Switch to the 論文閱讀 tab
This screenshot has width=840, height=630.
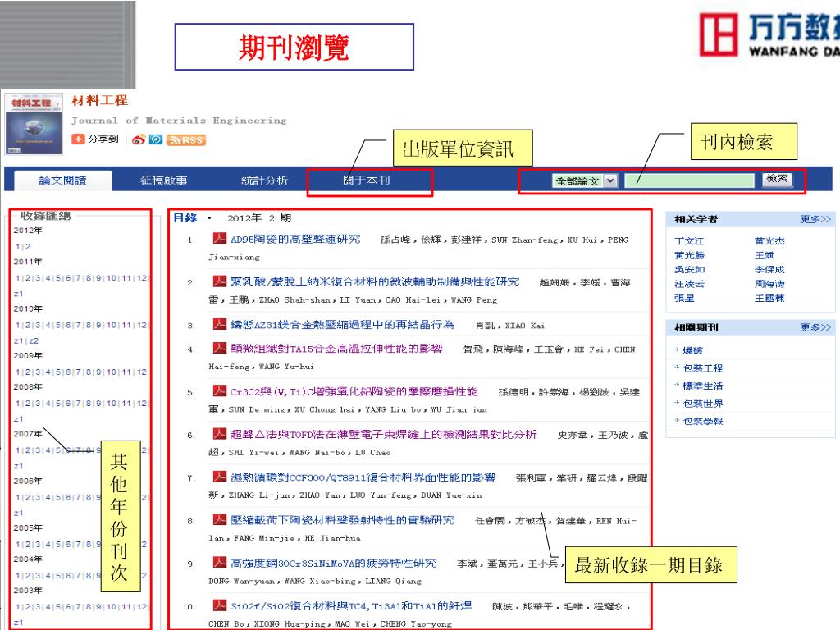[62, 180]
